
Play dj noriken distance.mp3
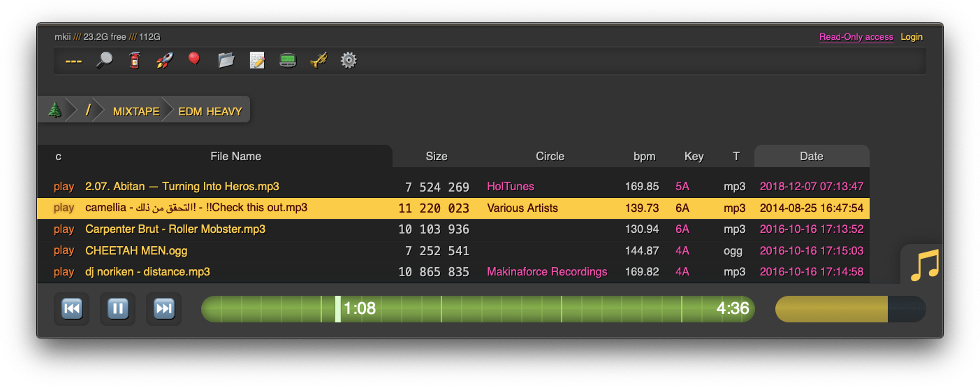point(64,272)
